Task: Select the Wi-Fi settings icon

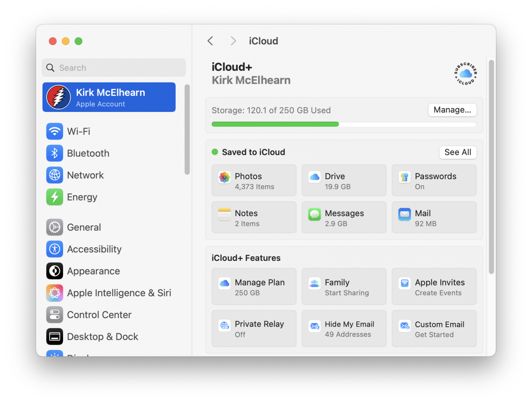Action: click(54, 131)
